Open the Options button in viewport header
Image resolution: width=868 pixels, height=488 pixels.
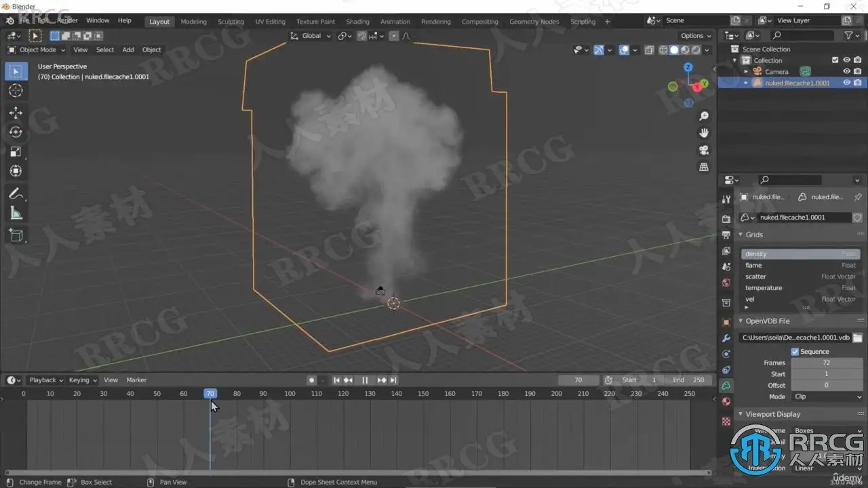click(x=695, y=36)
